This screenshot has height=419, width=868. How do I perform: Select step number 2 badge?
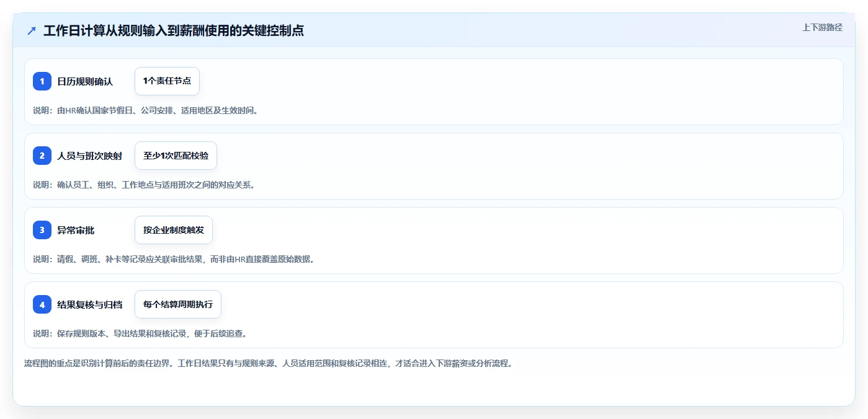42,156
